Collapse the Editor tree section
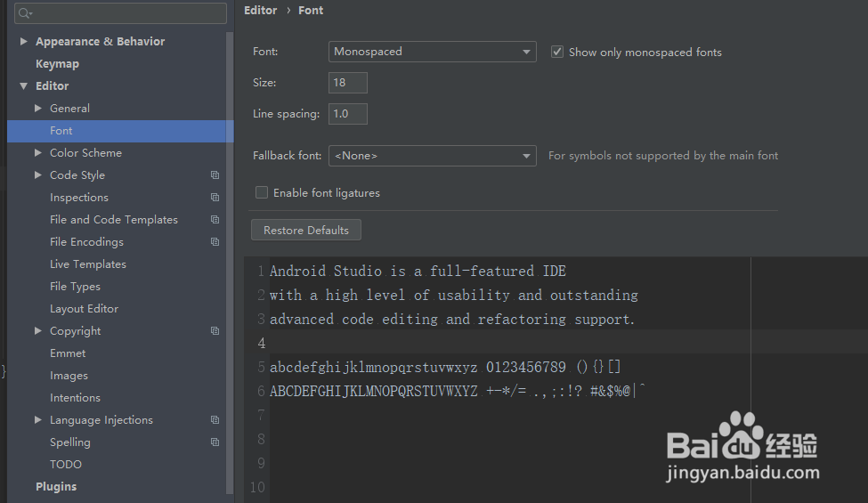The height and width of the screenshot is (503, 868). point(24,85)
